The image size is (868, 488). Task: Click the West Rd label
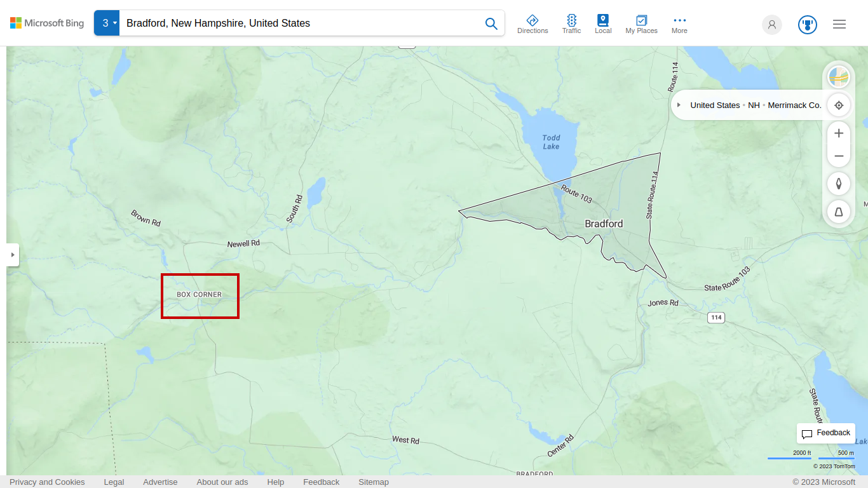[x=405, y=440]
